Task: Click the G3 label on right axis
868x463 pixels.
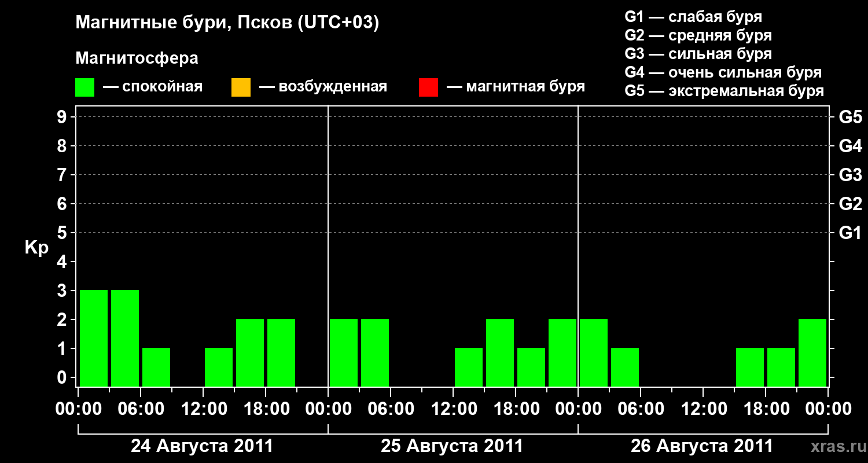Action: tap(850, 175)
